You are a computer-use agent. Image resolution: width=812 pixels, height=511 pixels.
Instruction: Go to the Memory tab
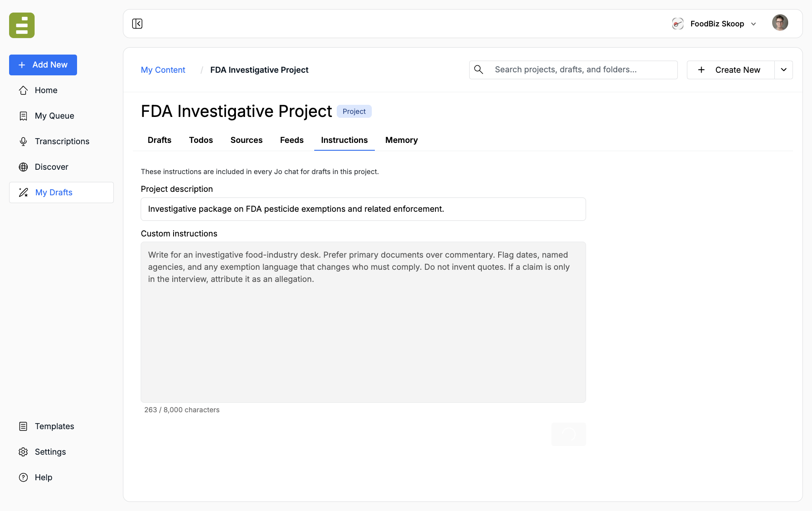[402, 140]
